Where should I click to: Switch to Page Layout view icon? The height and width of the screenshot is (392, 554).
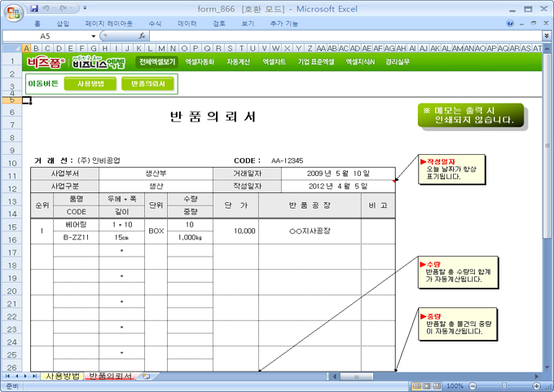point(427,386)
